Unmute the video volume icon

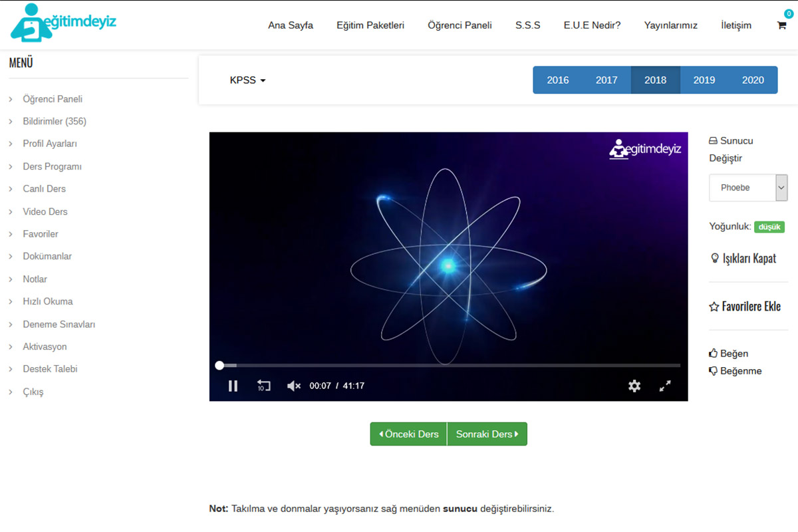(293, 386)
